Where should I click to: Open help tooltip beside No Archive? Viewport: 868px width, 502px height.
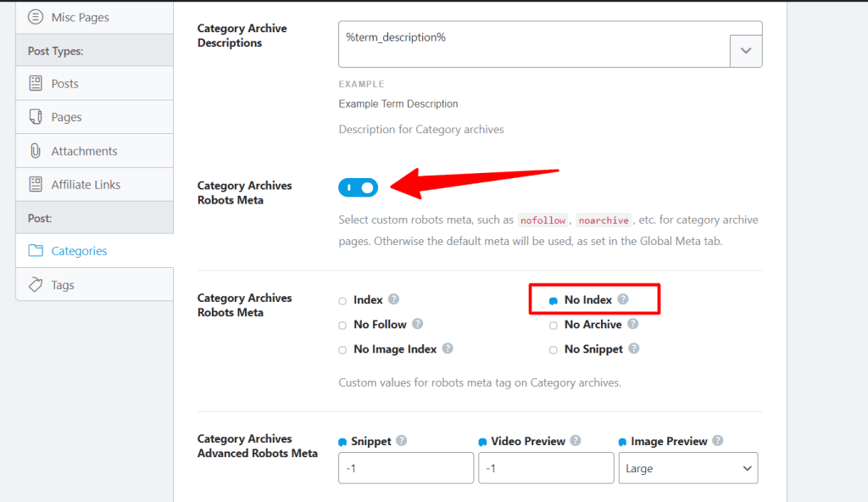tap(632, 324)
